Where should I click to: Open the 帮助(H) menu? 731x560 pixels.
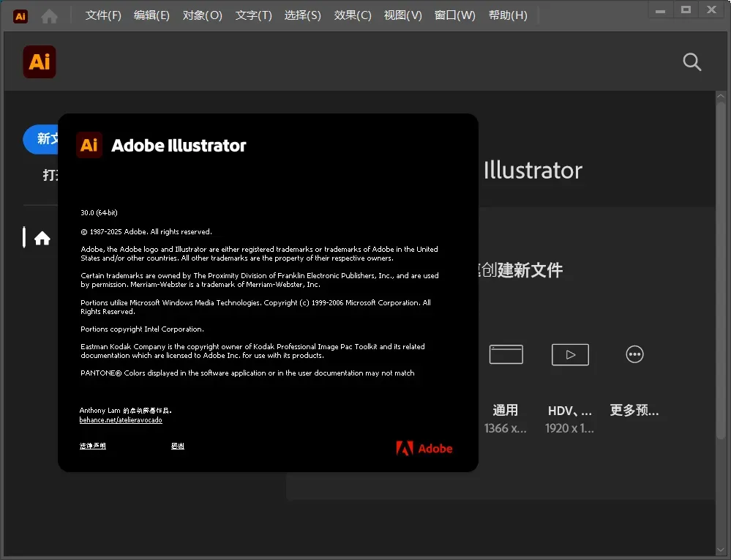(508, 15)
